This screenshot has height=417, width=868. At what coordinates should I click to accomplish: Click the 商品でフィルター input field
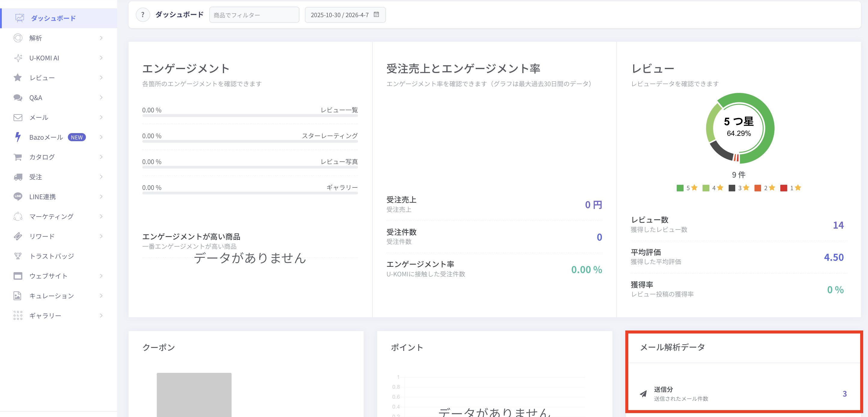pos(254,15)
